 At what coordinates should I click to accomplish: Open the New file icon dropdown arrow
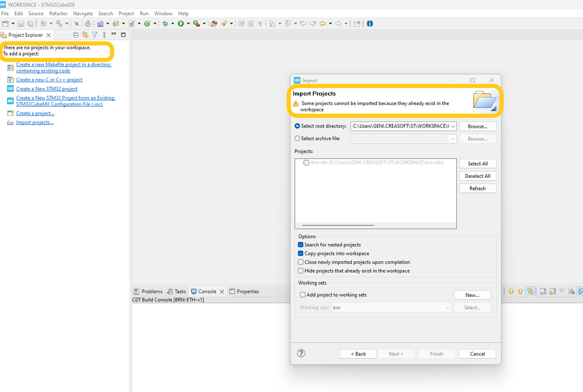pyautogui.click(x=13, y=23)
